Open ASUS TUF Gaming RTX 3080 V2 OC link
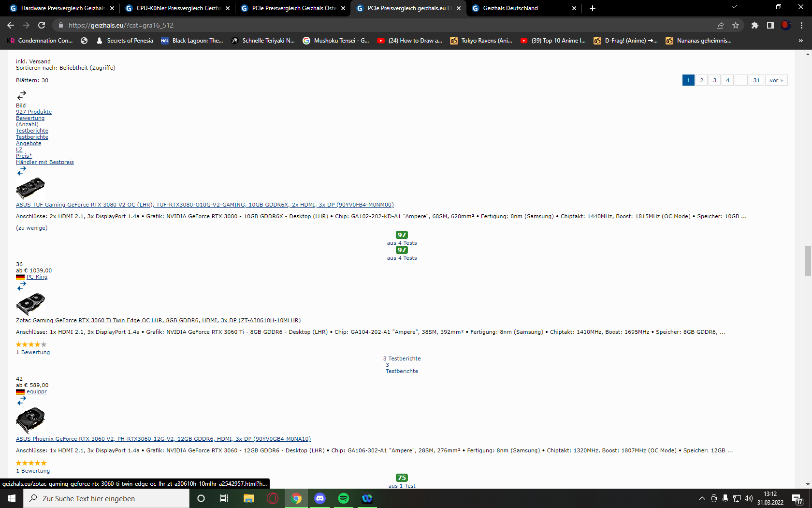Image resolution: width=812 pixels, height=508 pixels. point(205,205)
